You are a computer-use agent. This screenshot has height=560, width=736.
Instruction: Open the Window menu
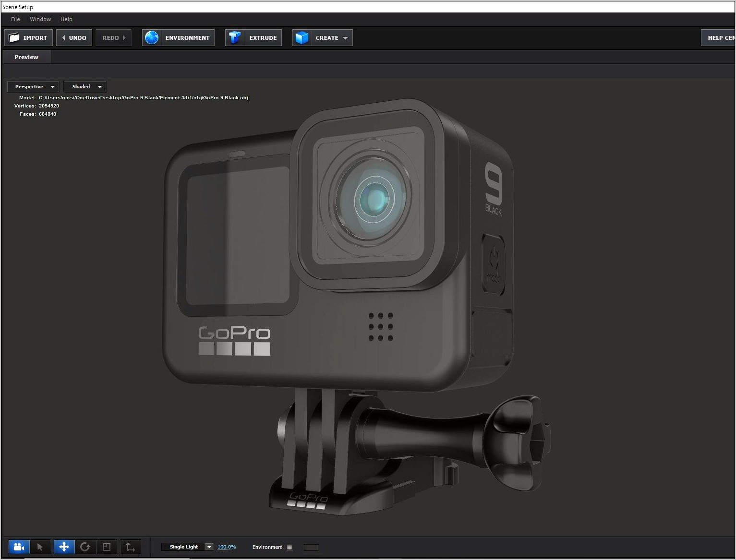pos(40,19)
